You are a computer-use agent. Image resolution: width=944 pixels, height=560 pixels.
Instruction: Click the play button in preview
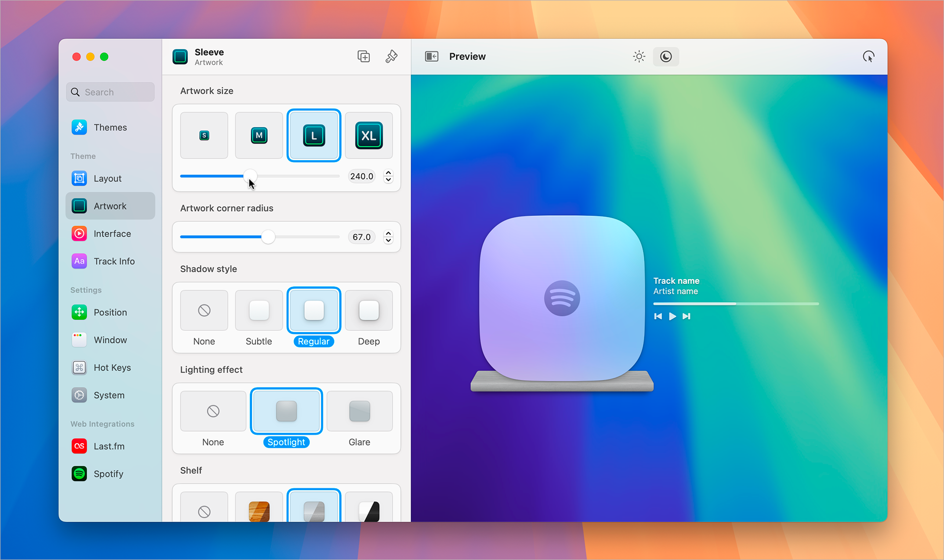(672, 316)
